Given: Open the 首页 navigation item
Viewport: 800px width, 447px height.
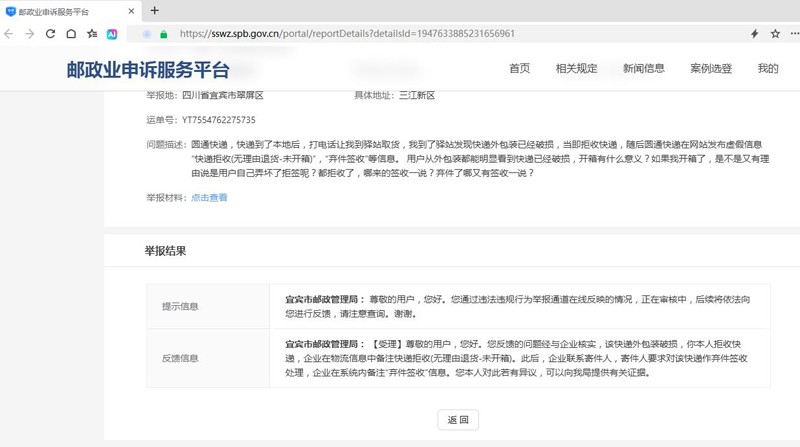Looking at the screenshot, I should click(x=519, y=69).
